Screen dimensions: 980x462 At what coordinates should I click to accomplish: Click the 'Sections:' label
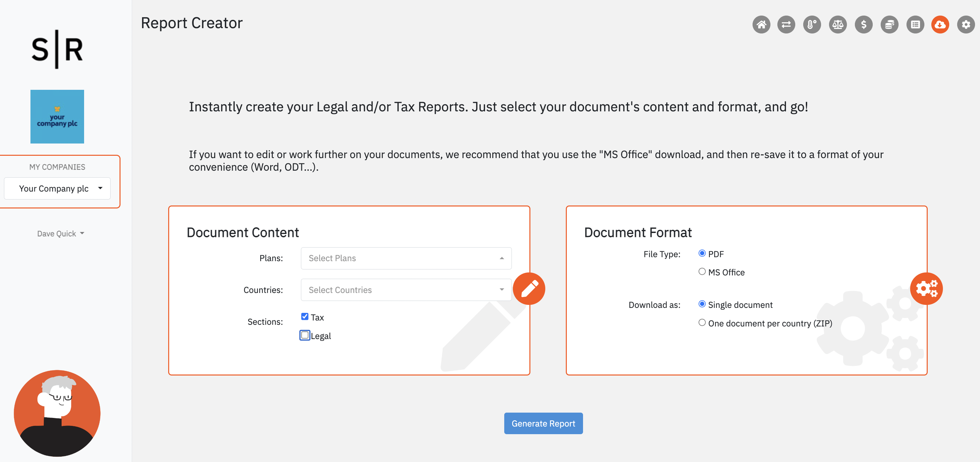click(x=265, y=322)
